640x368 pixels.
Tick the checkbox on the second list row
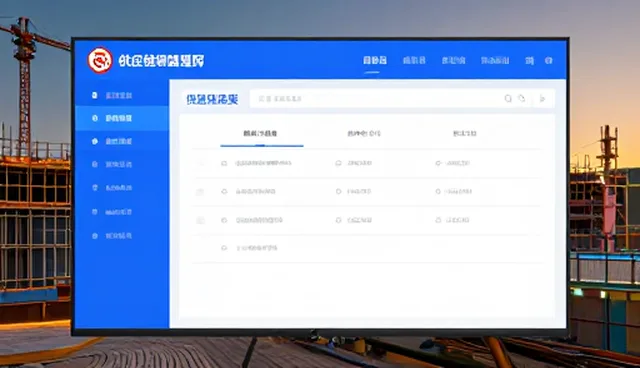click(200, 191)
